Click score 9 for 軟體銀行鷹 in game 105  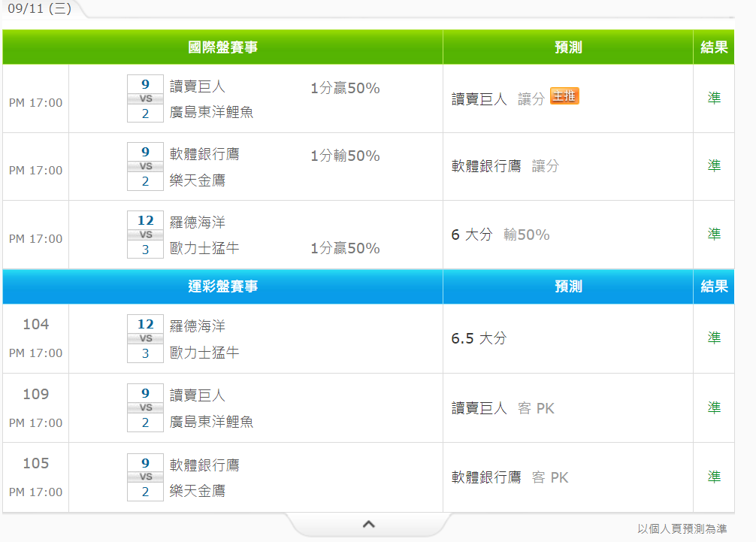pos(146,463)
